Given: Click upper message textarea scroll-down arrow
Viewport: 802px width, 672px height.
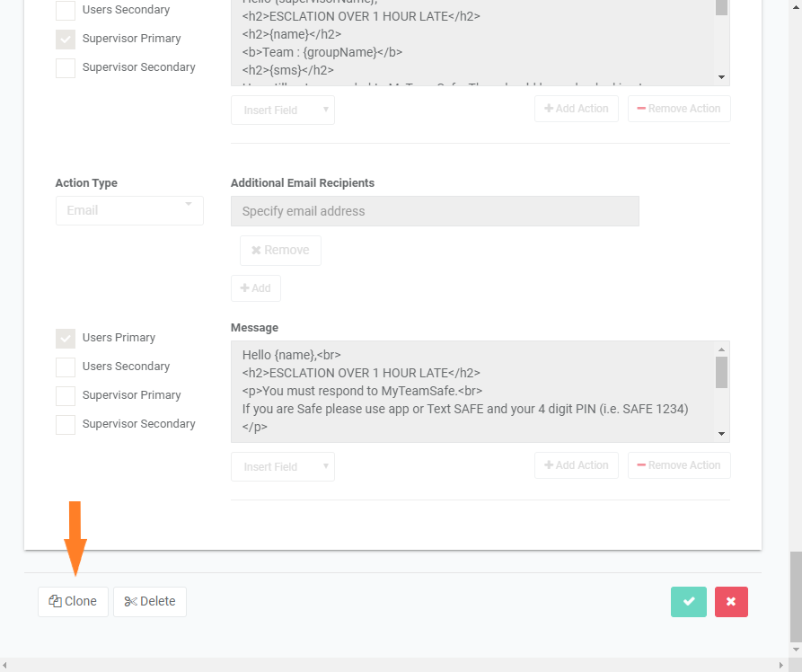Looking at the screenshot, I should (x=722, y=77).
